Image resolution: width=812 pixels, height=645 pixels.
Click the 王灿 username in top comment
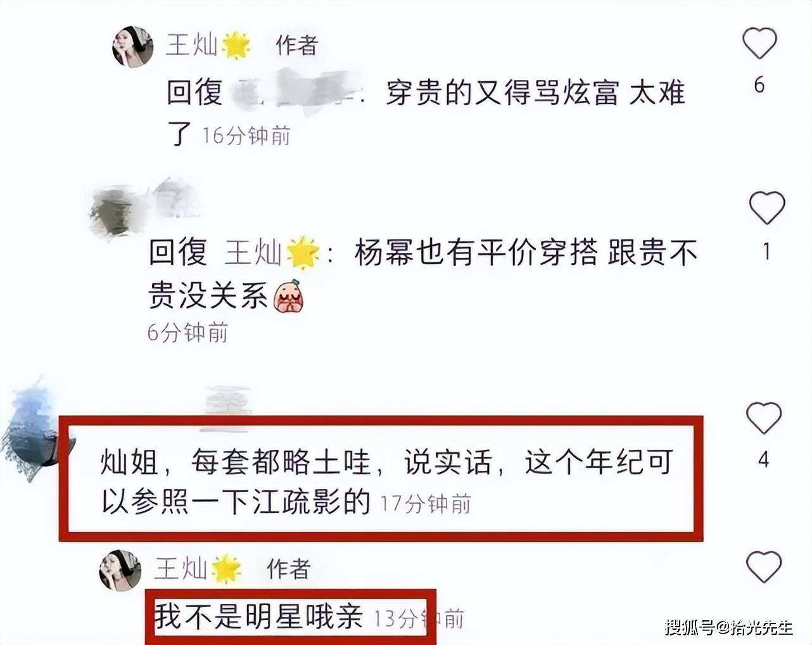click(x=191, y=46)
